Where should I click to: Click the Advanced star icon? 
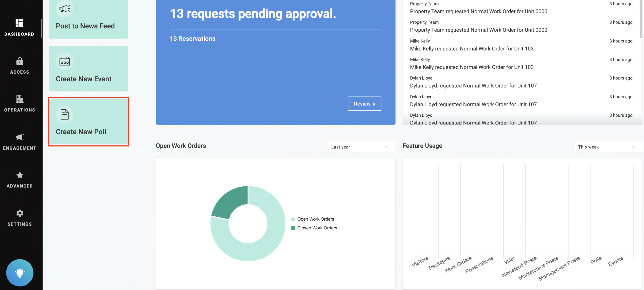[x=20, y=175]
